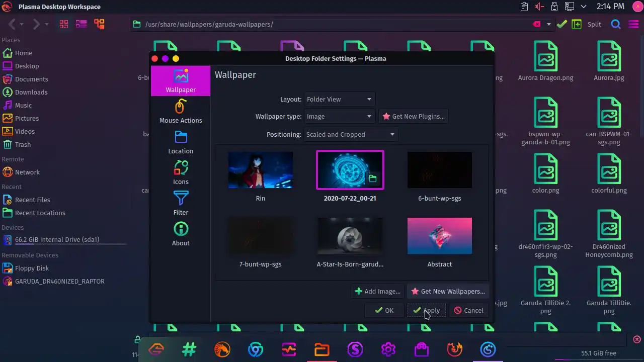
Task: Open file manager from the dock
Action: click(x=322, y=349)
